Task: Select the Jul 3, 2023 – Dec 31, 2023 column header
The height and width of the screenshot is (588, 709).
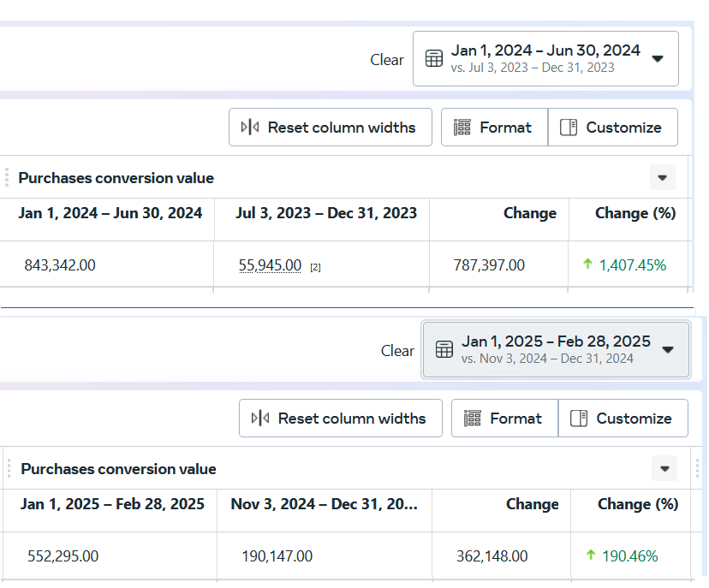Action: point(326,213)
